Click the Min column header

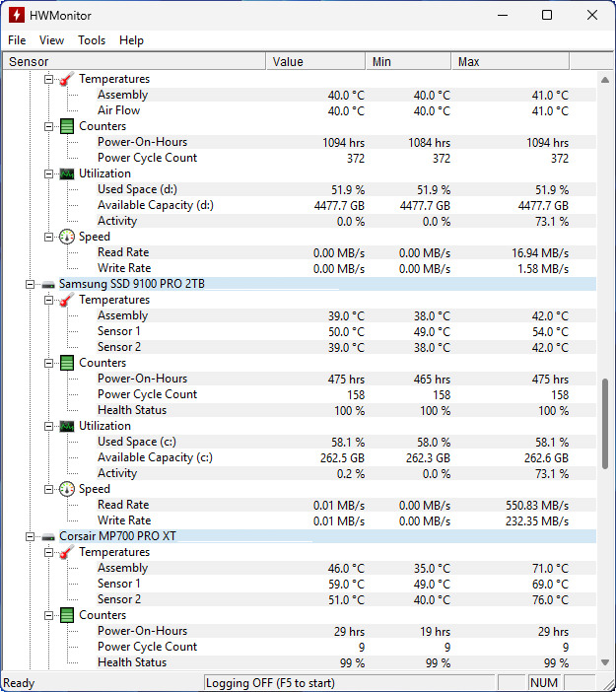tap(409, 62)
